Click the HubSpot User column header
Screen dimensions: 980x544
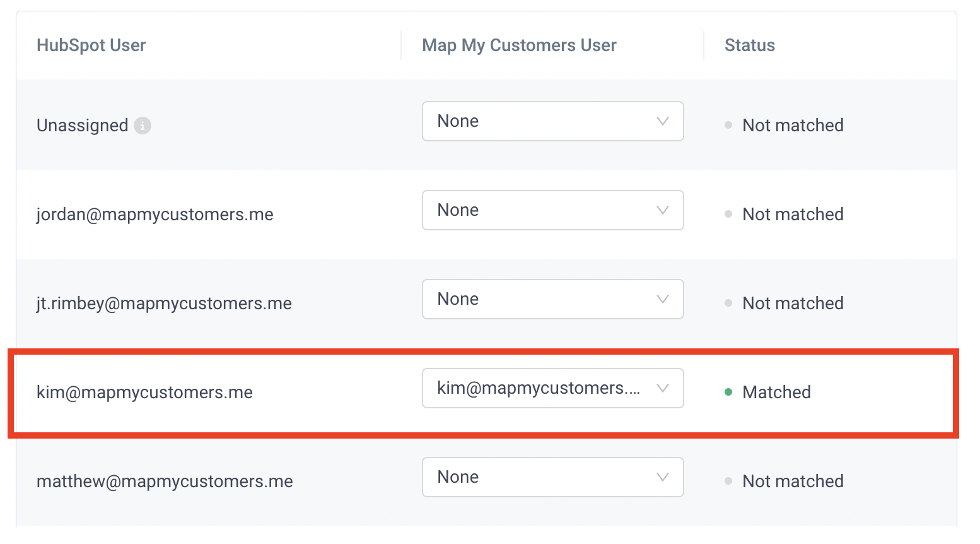click(91, 45)
